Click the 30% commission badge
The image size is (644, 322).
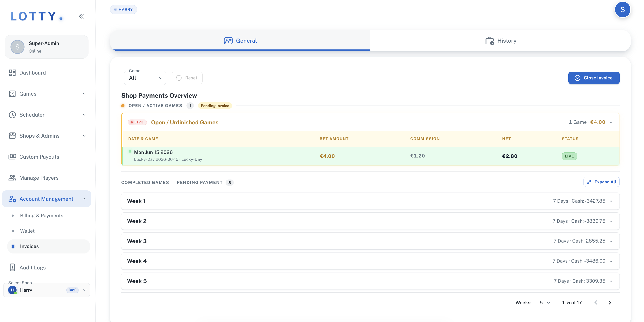(x=72, y=290)
